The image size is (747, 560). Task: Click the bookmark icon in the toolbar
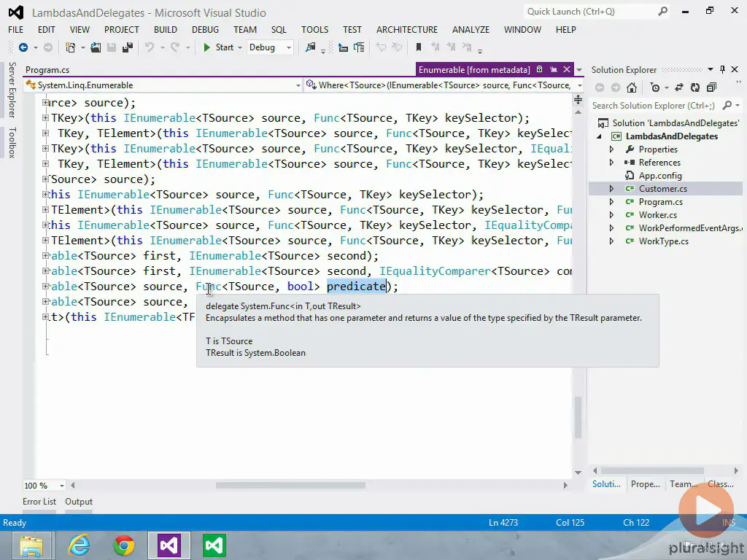click(x=419, y=47)
